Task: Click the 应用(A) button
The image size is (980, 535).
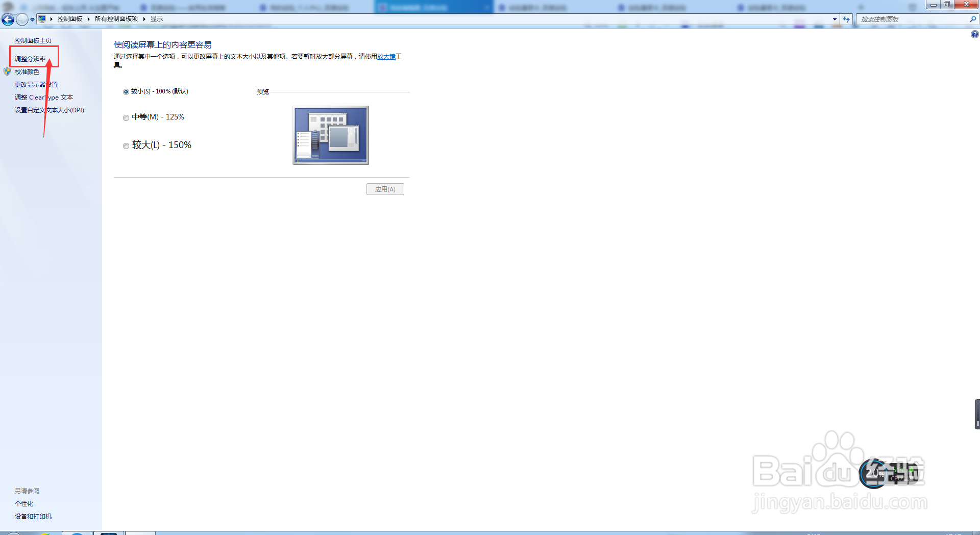Action: [x=385, y=189]
